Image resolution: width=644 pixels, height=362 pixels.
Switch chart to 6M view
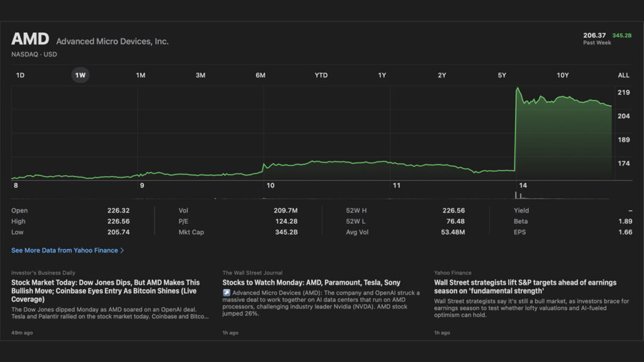click(260, 75)
